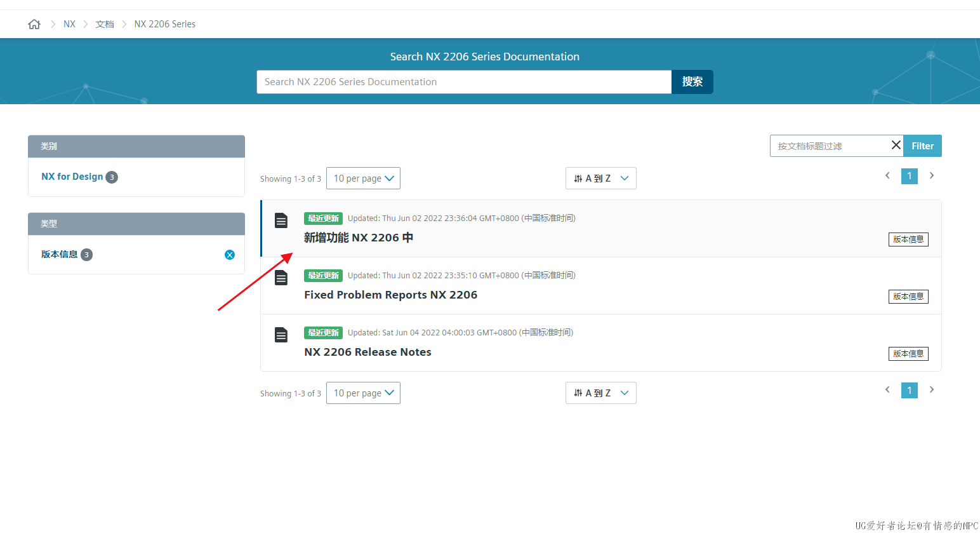Click 版本信息 tag on Fixed Problem Reports row

[908, 297]
